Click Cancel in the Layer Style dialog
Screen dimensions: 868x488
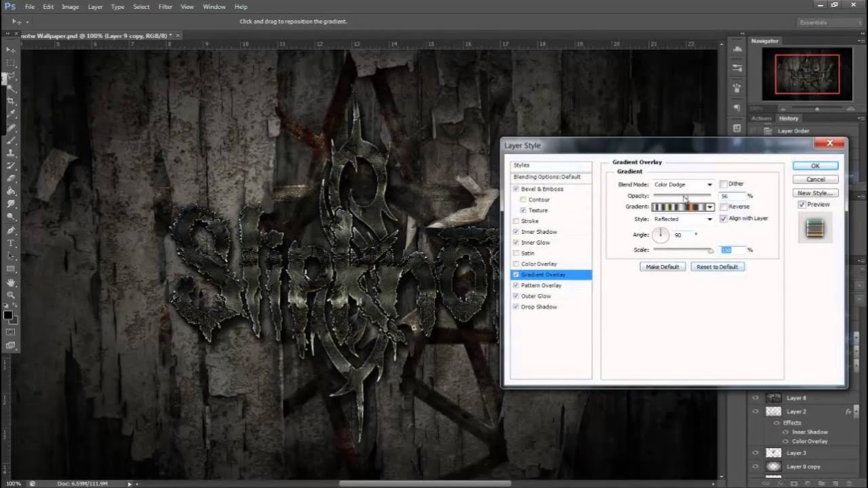pyautogui.click(x=815, y=180)
